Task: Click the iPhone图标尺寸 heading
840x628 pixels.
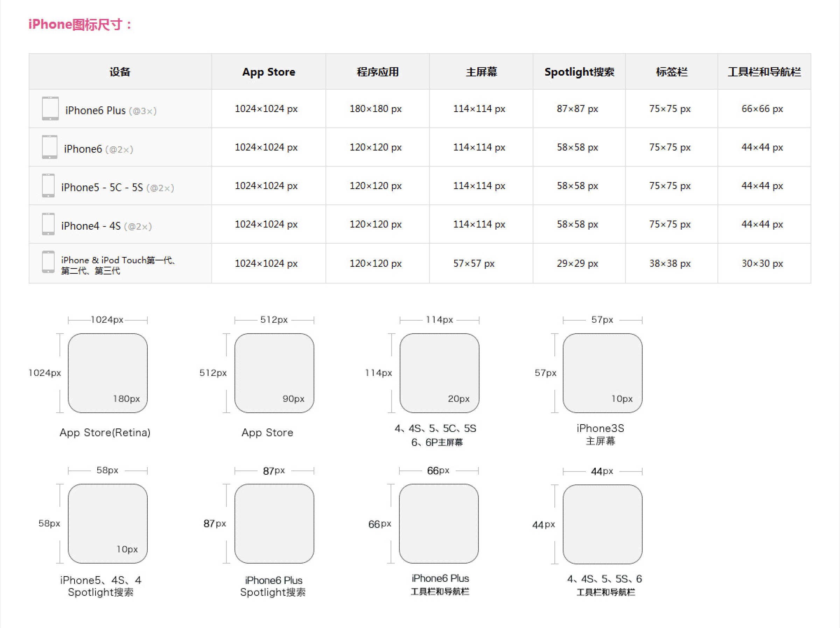Action: coord(80,25)
